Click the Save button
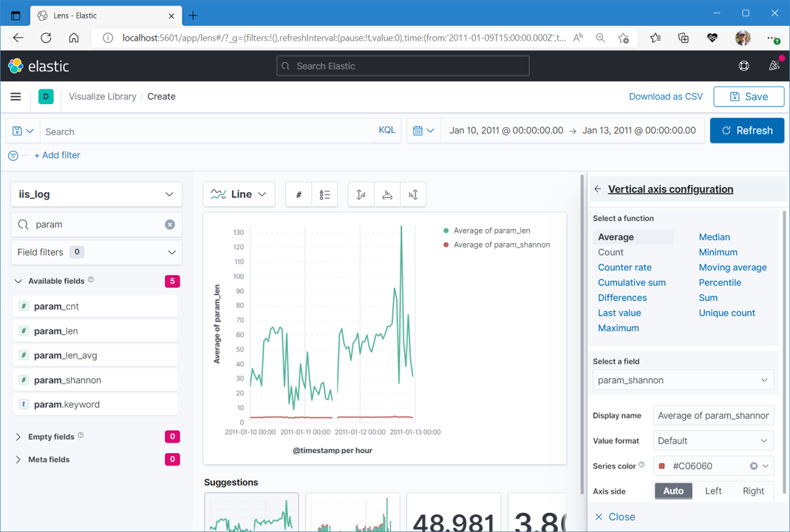The height and width of the screenshot is (532, 790). pos(749,97)
